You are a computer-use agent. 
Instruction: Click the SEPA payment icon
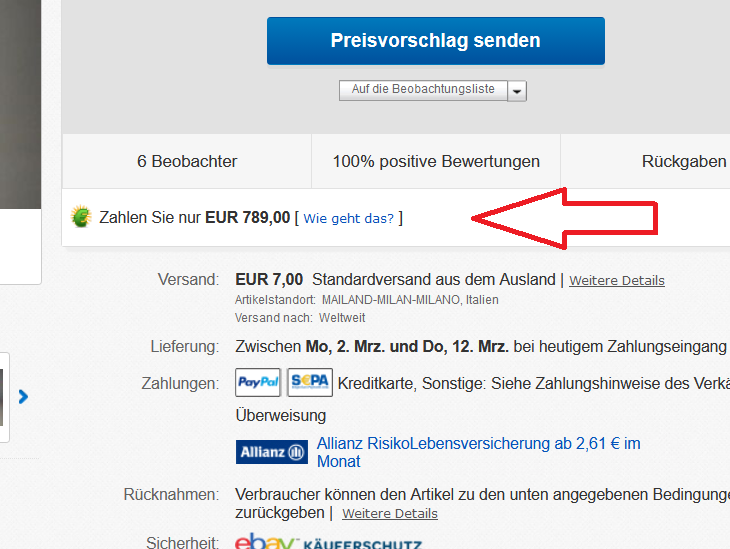310,382
